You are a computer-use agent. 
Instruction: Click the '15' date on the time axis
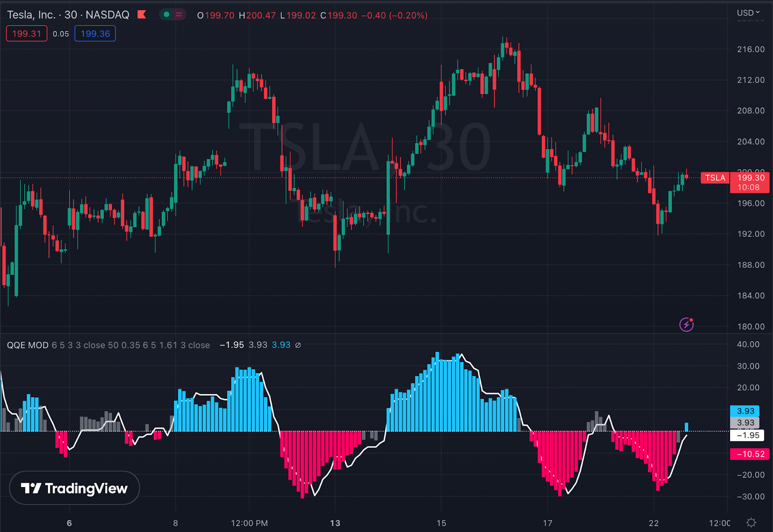click(x=442, y=523)
